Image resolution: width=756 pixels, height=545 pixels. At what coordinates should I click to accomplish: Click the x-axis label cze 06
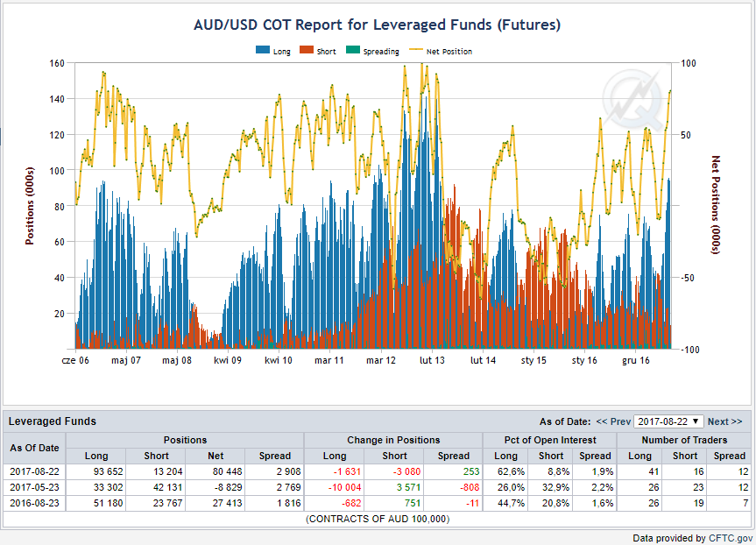[75, 360]
